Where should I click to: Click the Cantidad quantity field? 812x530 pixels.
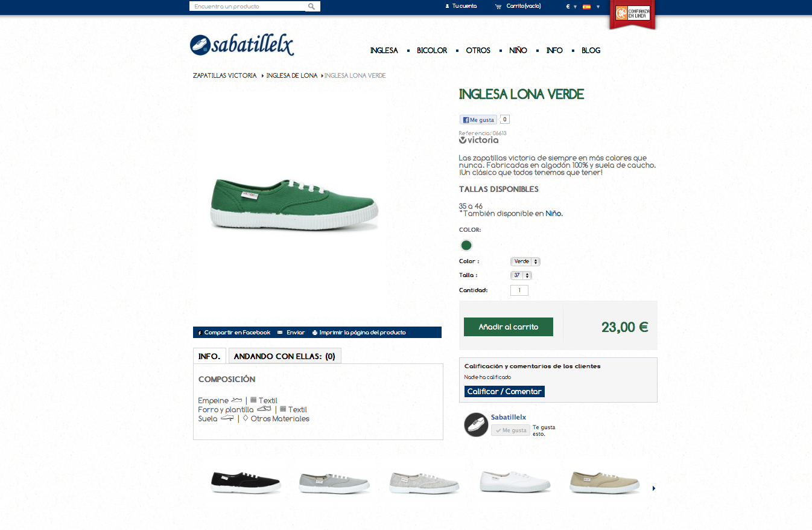tap(519, 290)
